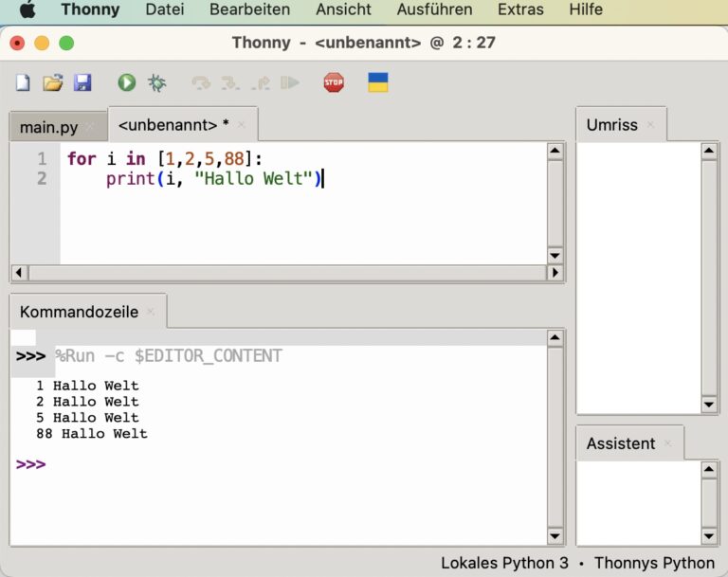Switch to the main.py tab

point(49,127)
